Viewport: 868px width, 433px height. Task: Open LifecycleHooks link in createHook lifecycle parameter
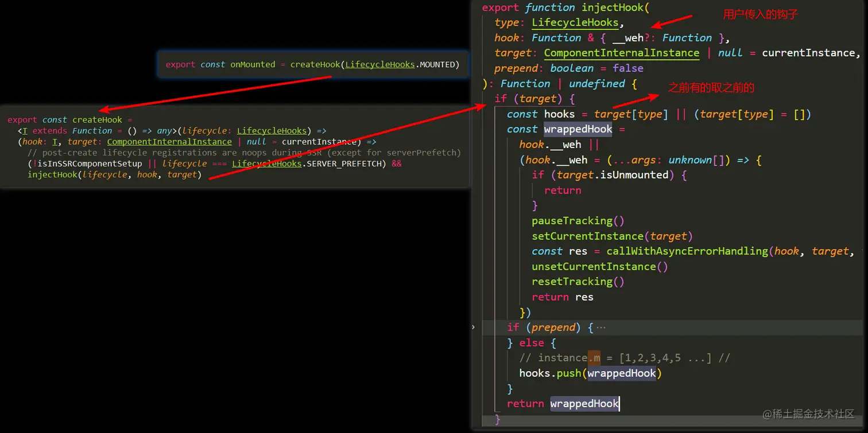coord(272,131)
